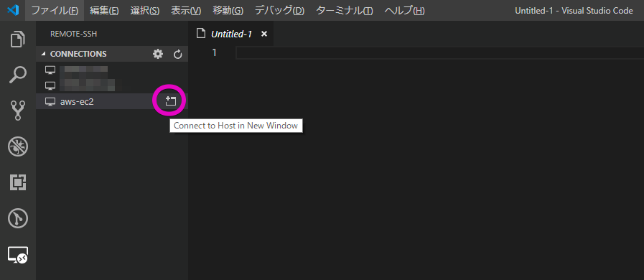Image resolution: width=644 pixels, height=280 pixels.
Task: Open the 表示(V) menu
Action: pyautogui.click(x=186, y=11)
